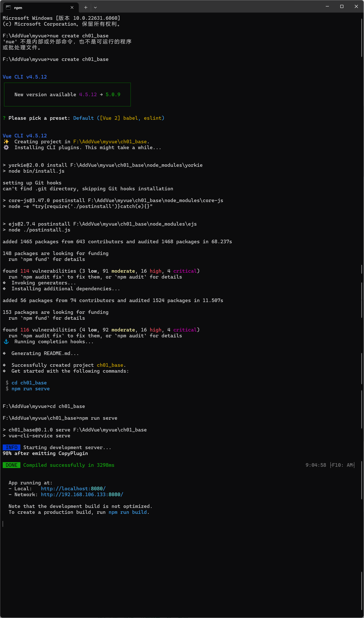Click the anchor icon beside Running completion hooks
Image resolution: width=364 pixels, height=618 pixels.
[6, 342]
